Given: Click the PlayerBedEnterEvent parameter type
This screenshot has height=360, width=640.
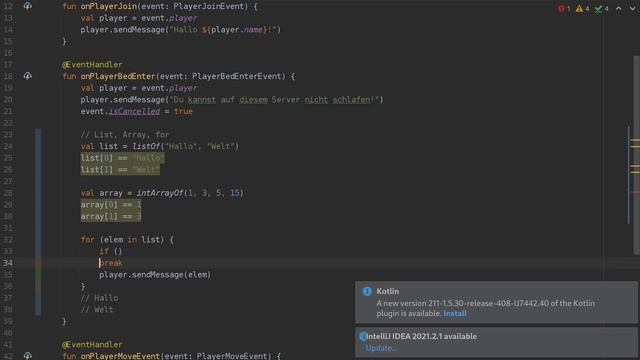Looking at the screenshot, I should [237, 76].
